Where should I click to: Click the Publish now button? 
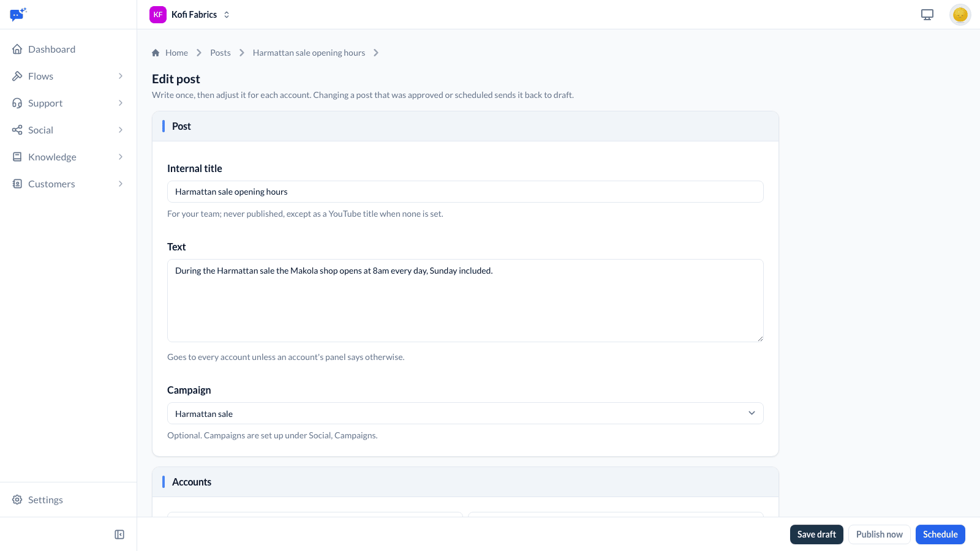pos(880,534)
